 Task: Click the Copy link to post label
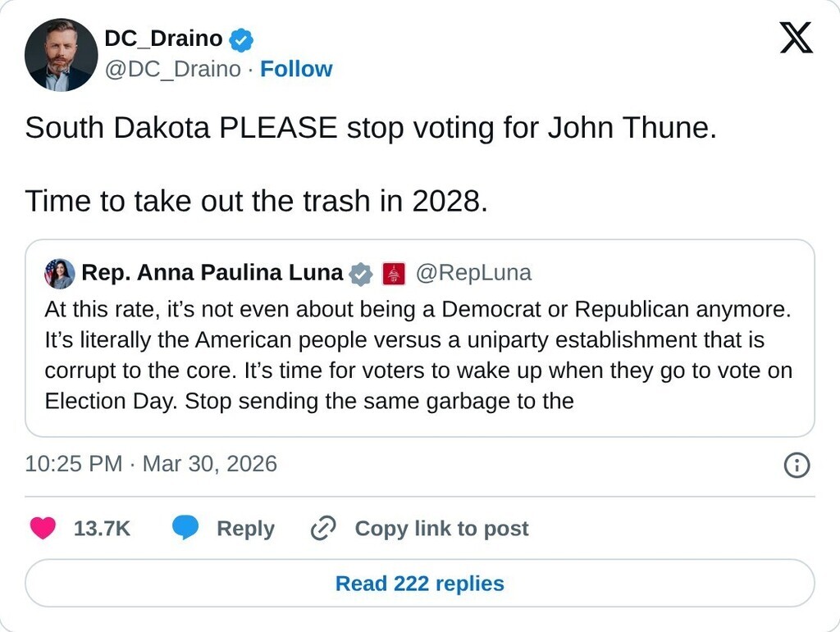(x=441, y=529)
